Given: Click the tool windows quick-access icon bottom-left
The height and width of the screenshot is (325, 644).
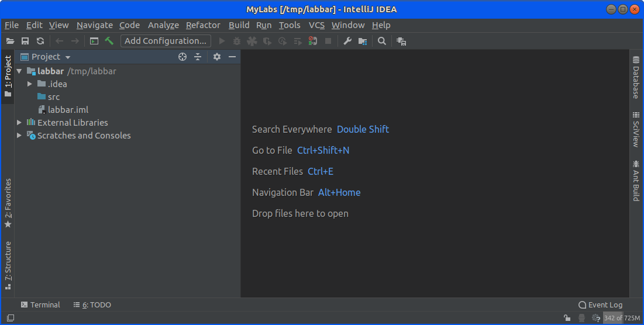Looking at the screenshot, I should [x=11, y=318].
